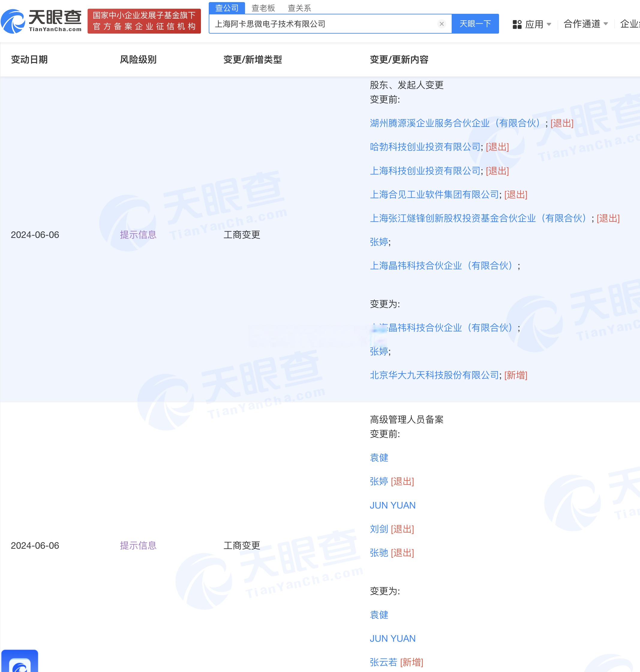640x672 pixels.
Task: Open 张云若 newly added executive link
Action: [384, 662]
